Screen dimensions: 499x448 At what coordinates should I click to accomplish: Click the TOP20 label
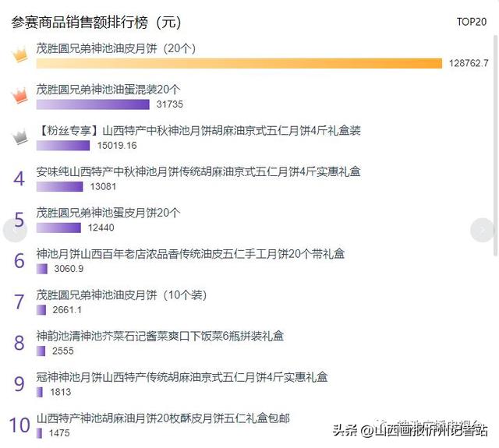click(472, 22)
